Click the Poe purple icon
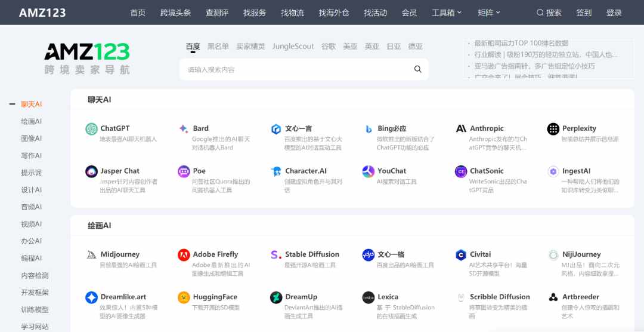The width and height of the screenshot is (644, 332). pos(184,171)
